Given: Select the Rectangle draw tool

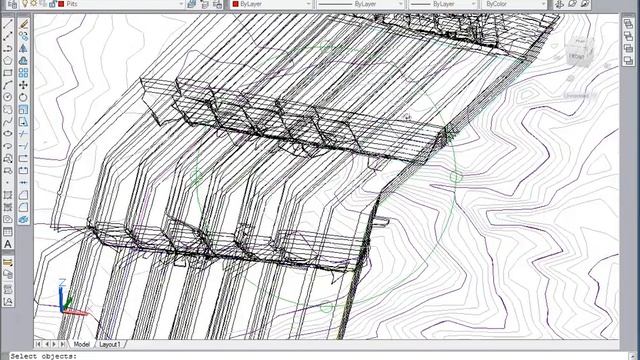Looking at the screenshot, I should pyautogui.click(x=8, y=73).
